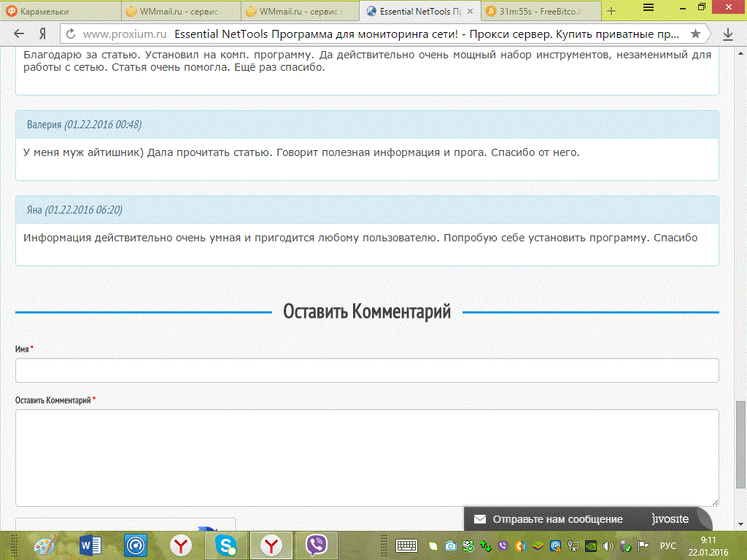
Task: Click the blue gauge with warning tray icon
Action: (555, 545)
